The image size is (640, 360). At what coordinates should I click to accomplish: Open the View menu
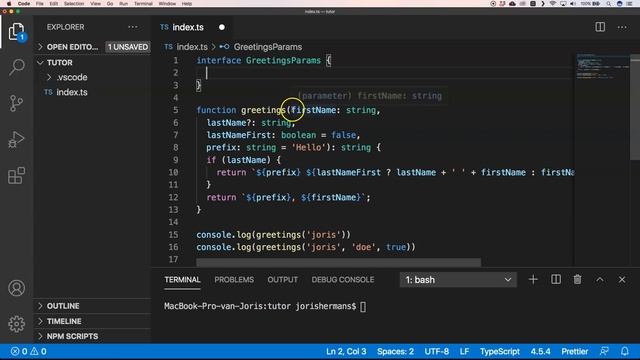[96, 4]
